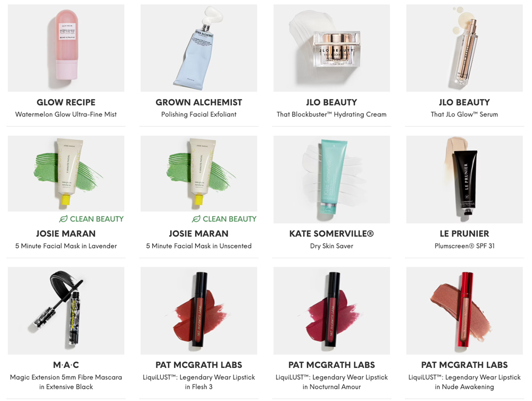Viewport: 532px width, 401px height.
Task: Open 5 Minute Facial Mask in Lavender
Action: click(66, 246)
